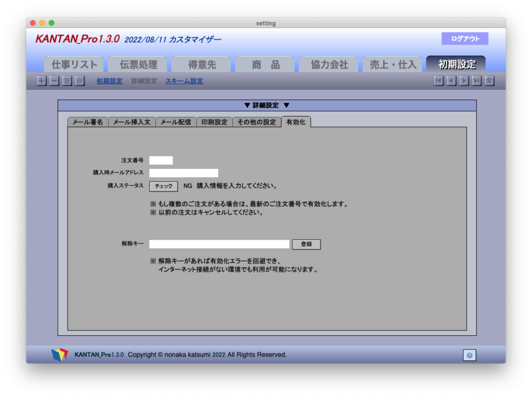The image size is (532, 398).
Task: Click the 購入時メールアドレス input field
Action: pyautogui.click(x=183, y=173)
